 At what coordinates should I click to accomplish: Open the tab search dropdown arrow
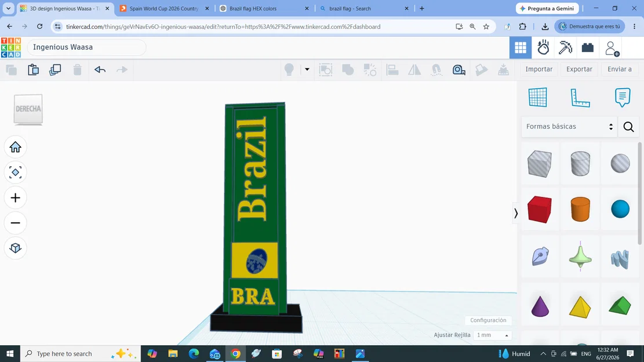pyautogui.click(x=8, y=8)
